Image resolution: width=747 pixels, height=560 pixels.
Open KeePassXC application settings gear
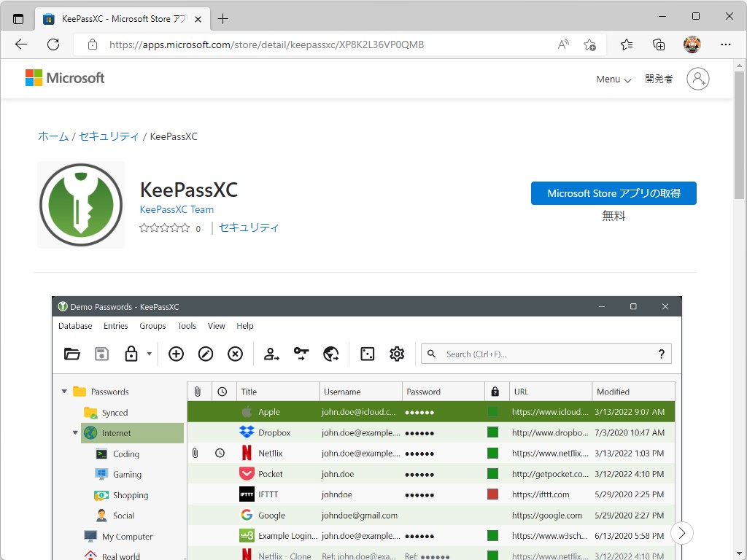coord(397,354)
